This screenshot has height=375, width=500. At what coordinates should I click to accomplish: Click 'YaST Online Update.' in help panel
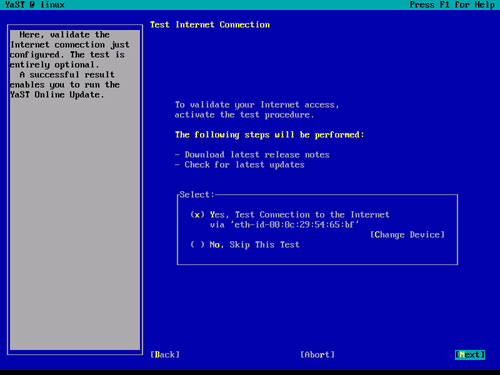57,95
